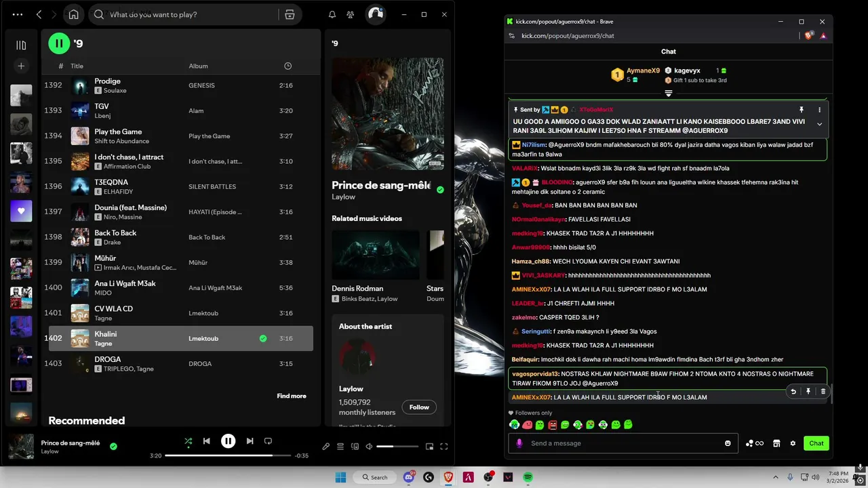Expand pinned message chevron
868x488 pixels.
pyautogui.click(x=819, y=124)
